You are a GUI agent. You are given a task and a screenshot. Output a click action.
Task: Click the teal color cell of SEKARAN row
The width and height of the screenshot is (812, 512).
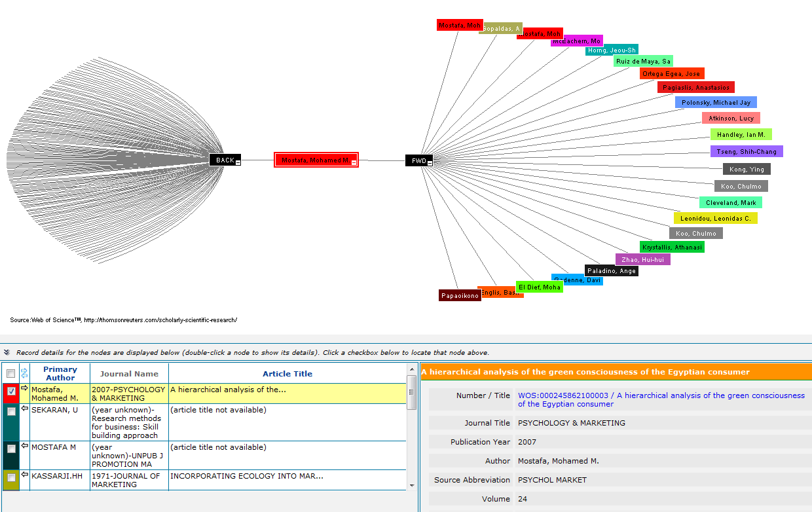(x=11, y=422)
